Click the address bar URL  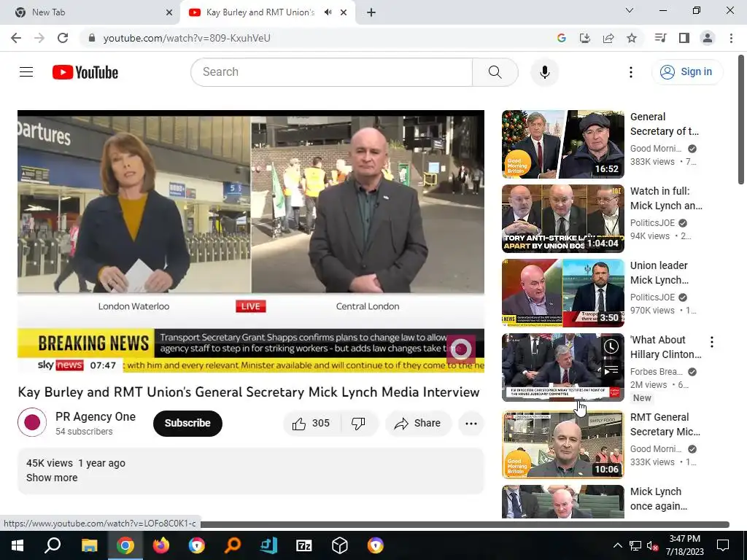pyautogui.click(x=187, y=38)
